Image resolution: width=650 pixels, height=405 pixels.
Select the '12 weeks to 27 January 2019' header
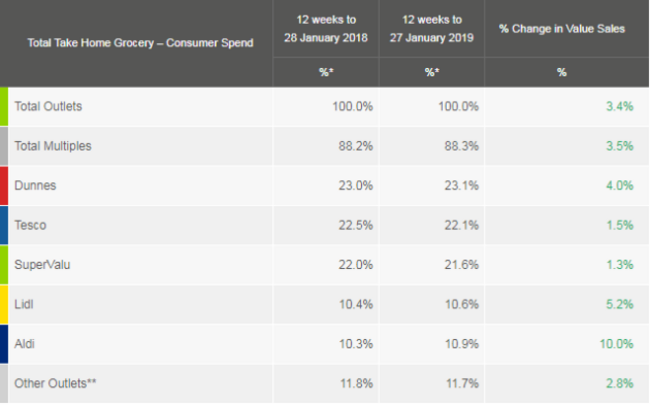click(x=432, y=29)
